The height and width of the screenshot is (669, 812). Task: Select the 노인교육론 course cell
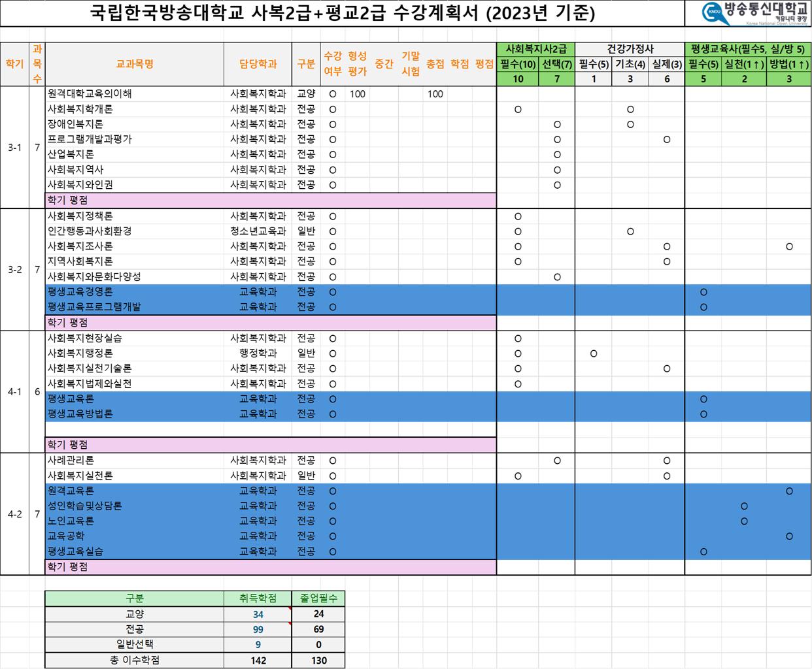[135, 521]
